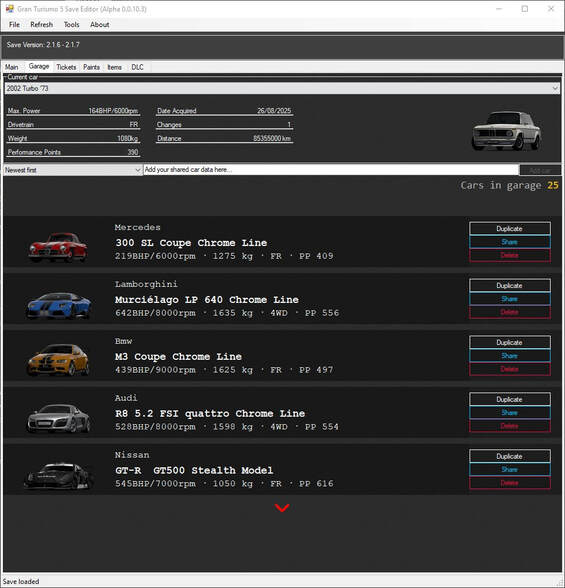Image resolution: width=565 pixels, height=588 pixels.
Task: Share the Mercedes 300 SL Coupe
Action: 510,242
